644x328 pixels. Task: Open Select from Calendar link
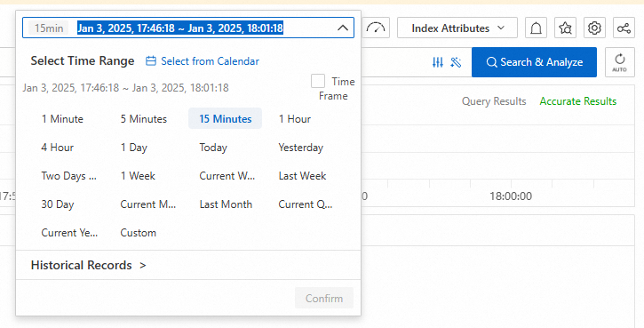pos(203,61)
